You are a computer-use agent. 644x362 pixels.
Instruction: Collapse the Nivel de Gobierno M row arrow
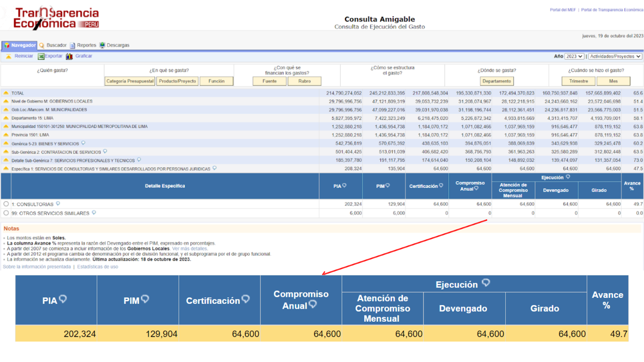(6, 101)
